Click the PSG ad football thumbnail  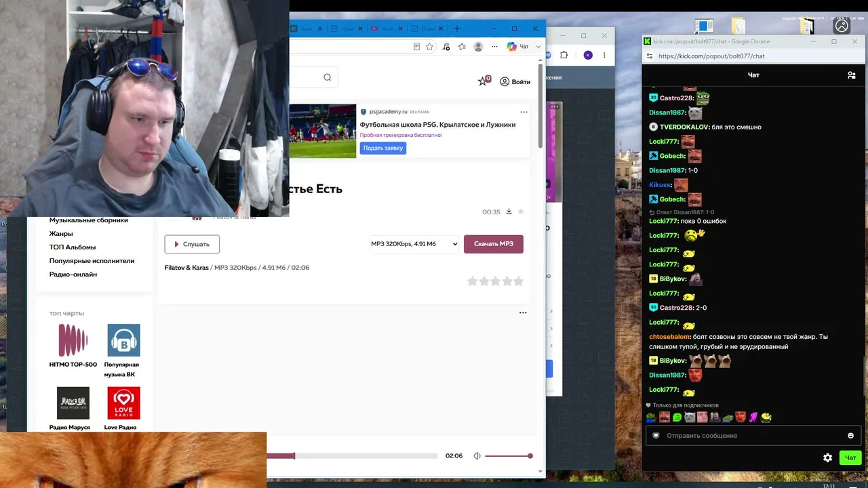coord(323,131)
